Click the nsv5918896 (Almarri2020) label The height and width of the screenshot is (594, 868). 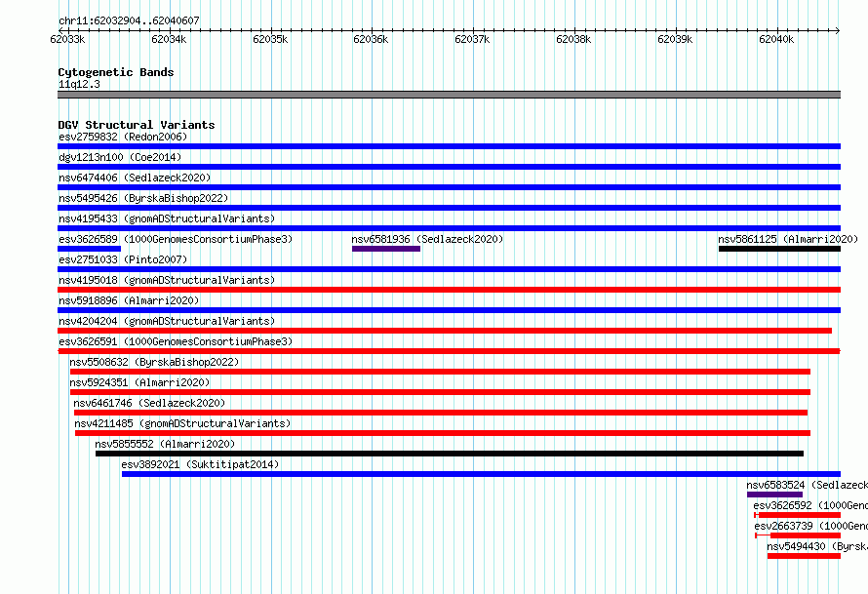coord(129,300)
